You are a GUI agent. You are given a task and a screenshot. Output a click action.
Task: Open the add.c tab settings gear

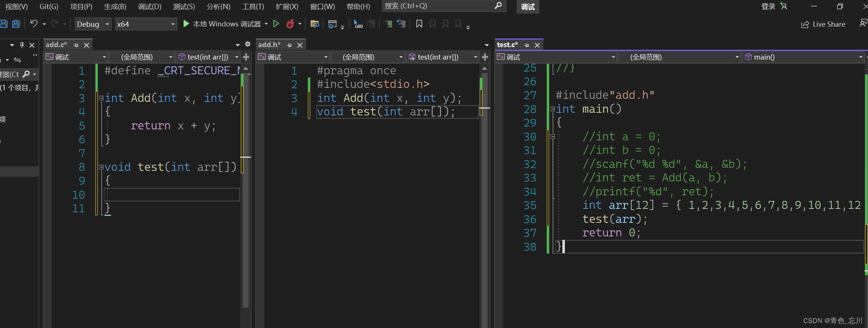click(248, 44)
